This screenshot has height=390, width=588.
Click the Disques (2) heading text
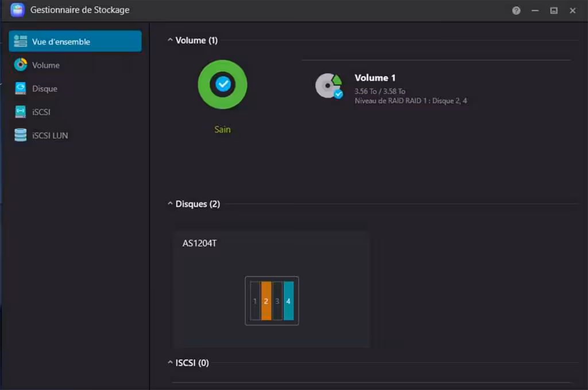[198, 204]
